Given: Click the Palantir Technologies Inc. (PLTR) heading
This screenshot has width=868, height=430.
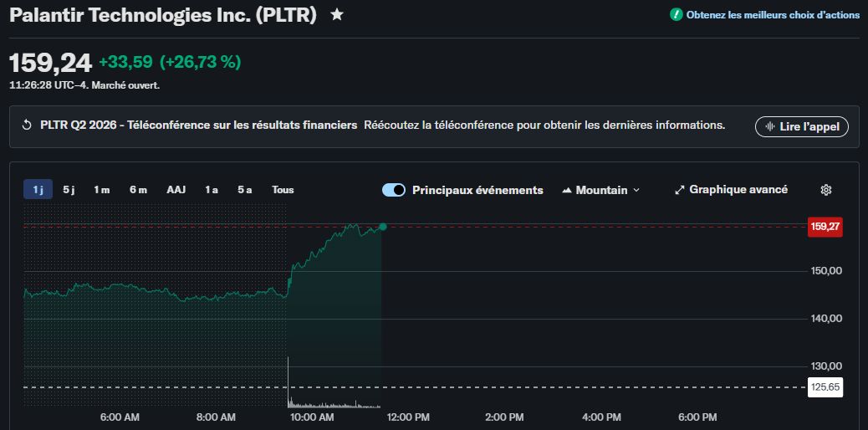Looking at the screenshot, I should click(x=163, y=15).
